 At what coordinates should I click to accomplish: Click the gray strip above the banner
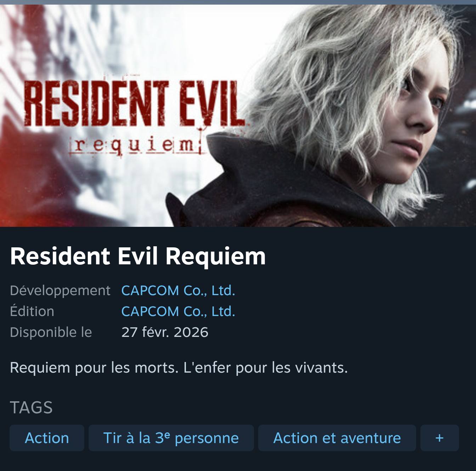click(238, 2)
